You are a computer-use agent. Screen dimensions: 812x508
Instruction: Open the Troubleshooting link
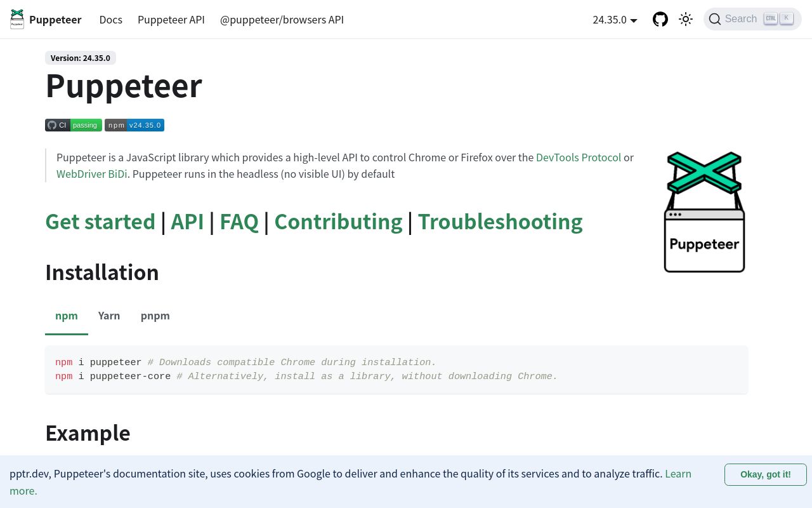tap(500, 222)
